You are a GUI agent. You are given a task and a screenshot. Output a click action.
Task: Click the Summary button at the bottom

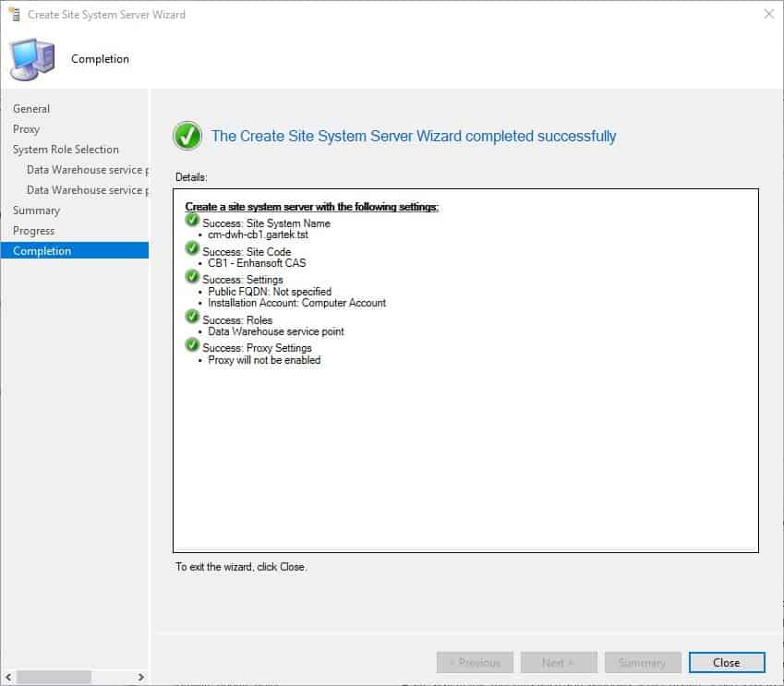[643, 662]
